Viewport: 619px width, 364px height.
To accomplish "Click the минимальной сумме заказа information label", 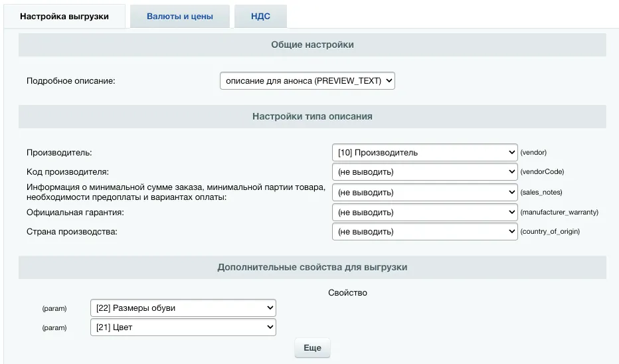I will point(176,192).
